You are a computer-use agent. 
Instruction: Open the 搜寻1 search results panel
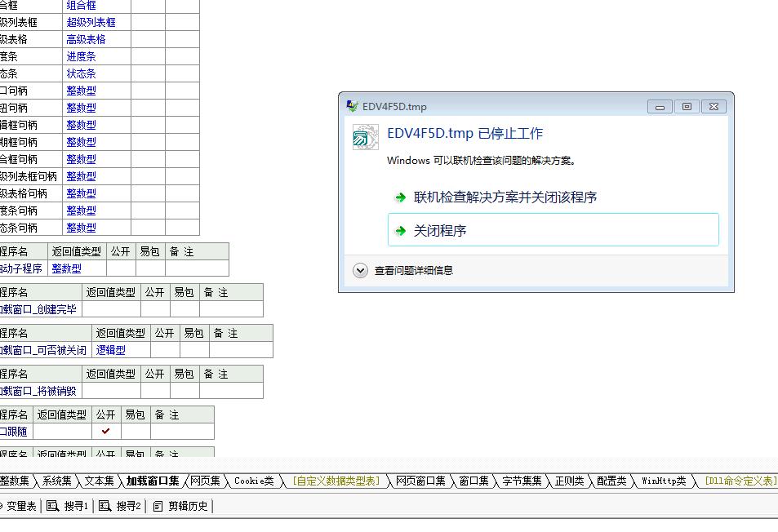click(69, 506)
